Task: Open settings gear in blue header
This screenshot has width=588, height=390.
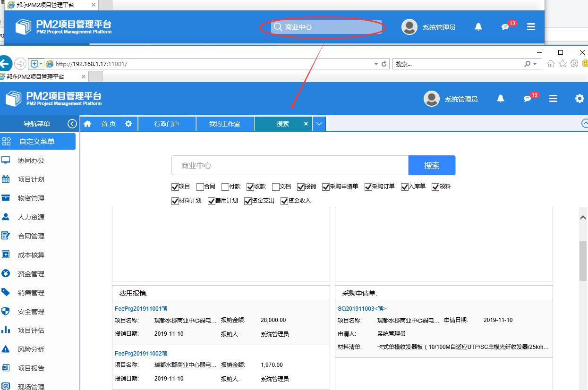Action: 579,99
